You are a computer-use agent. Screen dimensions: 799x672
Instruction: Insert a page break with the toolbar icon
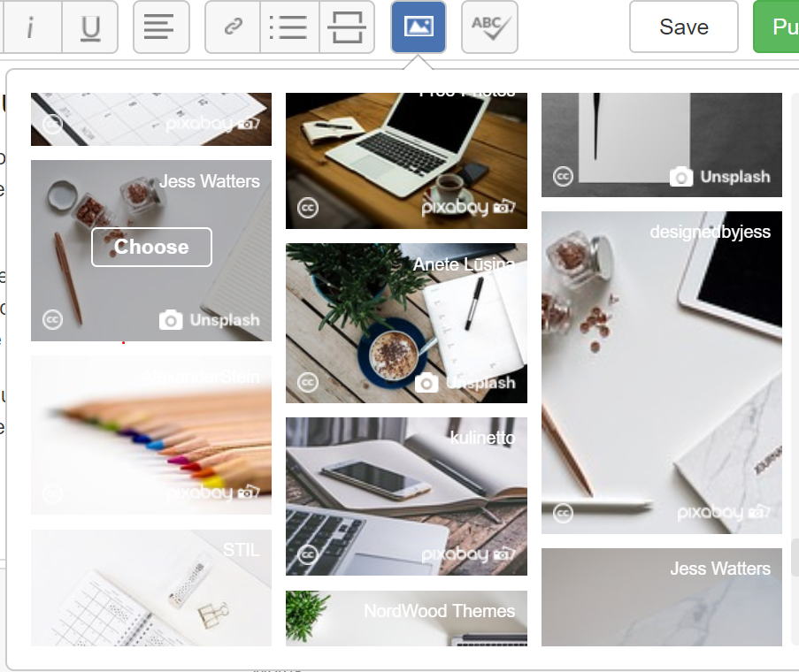click(347, 27)
